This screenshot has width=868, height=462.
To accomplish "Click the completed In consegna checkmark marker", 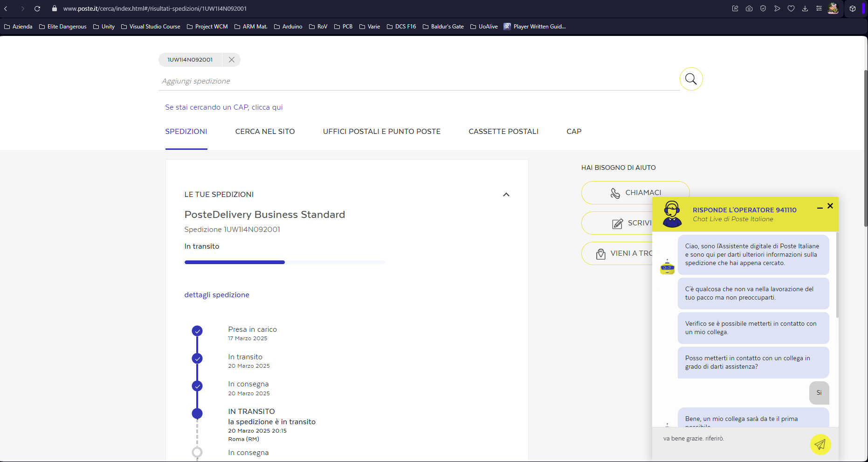I will (x=197, y=386).
